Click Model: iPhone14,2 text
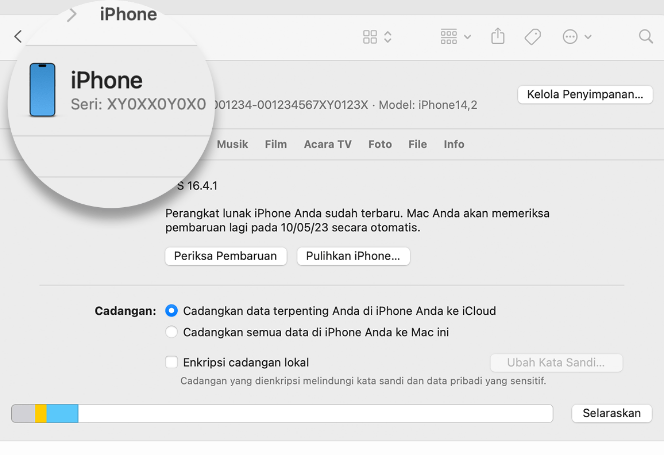Viewport: 664px width, 455px height. 428,105
